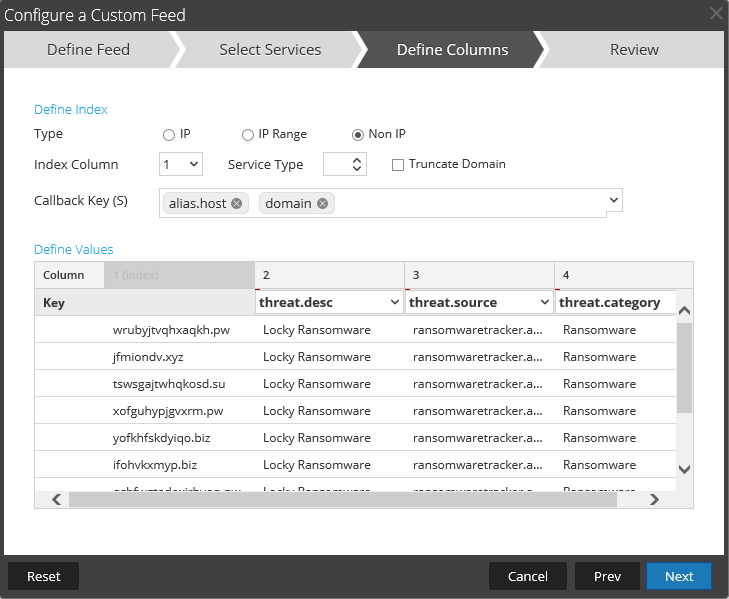Select the IP type radio button
This screenshot has height=599, width=729.
[169, 135]
